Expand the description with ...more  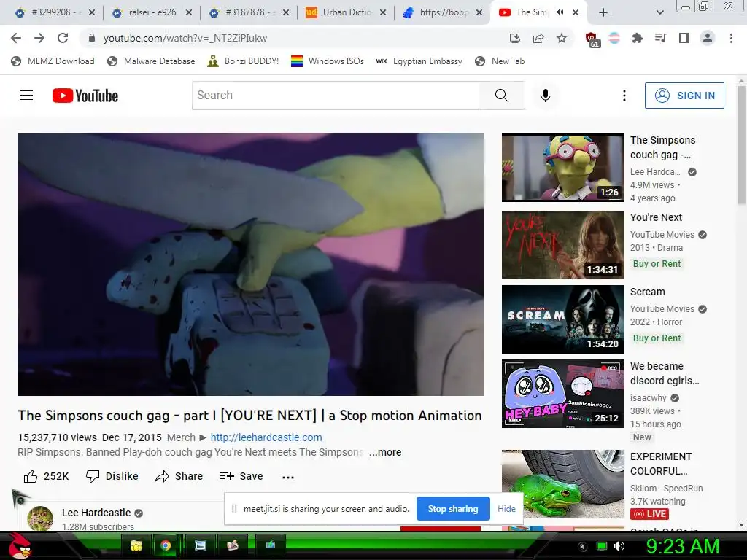coord(385,452)
